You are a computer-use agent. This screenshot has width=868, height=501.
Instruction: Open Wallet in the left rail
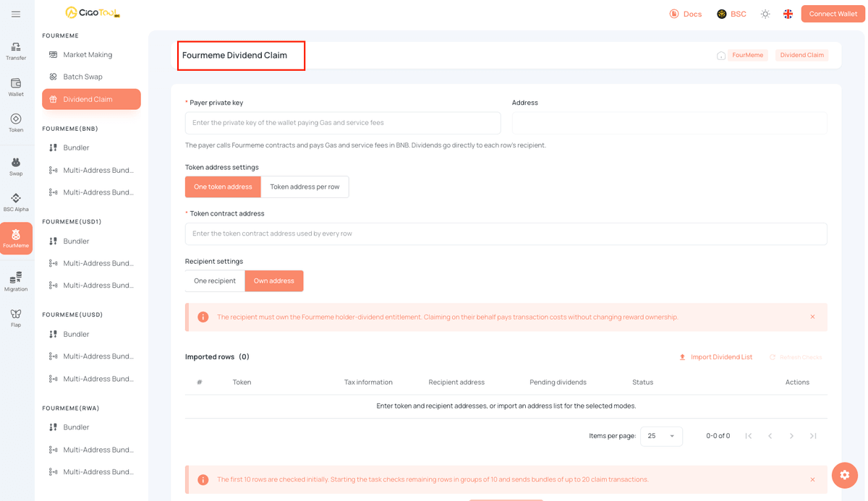coord(16,87)
